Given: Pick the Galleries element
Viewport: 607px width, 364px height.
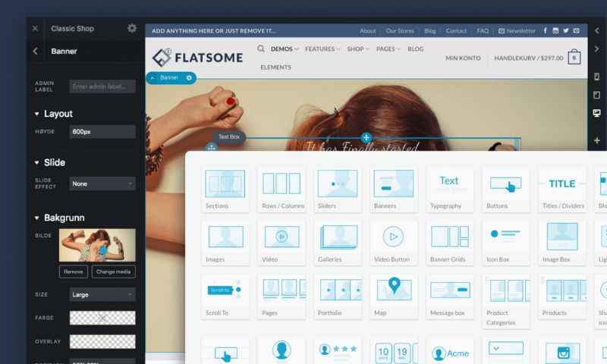Looking at the screenshot, I should coord(337,242).
